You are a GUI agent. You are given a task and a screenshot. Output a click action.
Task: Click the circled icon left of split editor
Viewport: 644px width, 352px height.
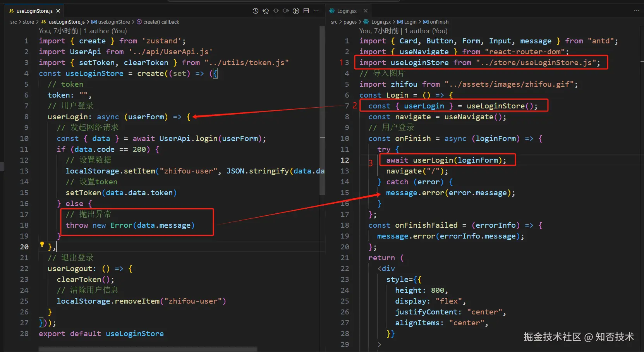(296, 11)
